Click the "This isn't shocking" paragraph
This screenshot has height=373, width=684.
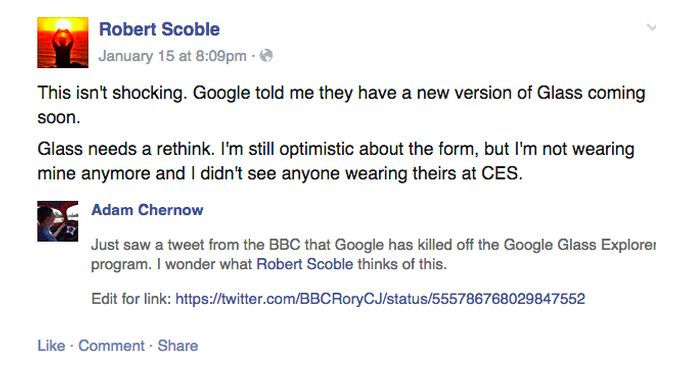(341, 105)
